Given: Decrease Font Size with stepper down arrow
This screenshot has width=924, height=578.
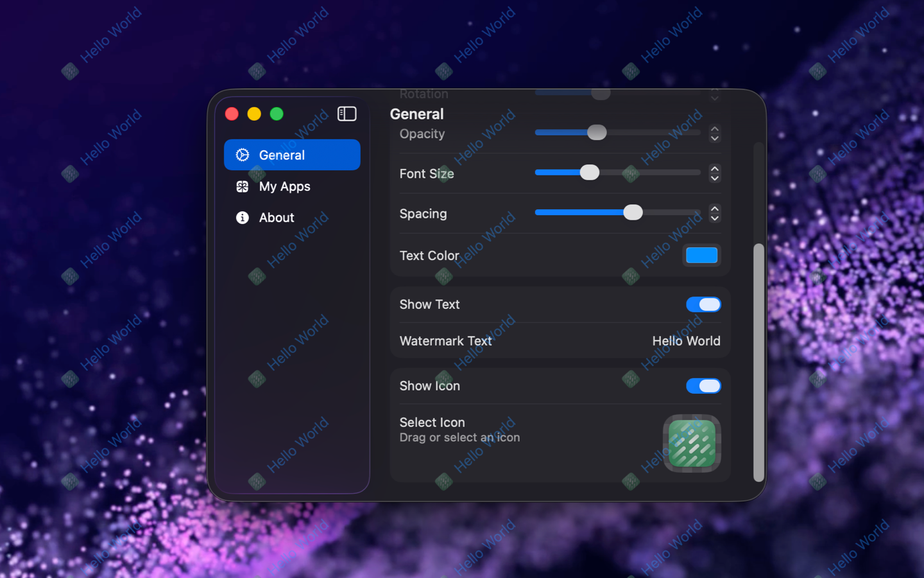Looking at the screenshot, I should (714, 178).
